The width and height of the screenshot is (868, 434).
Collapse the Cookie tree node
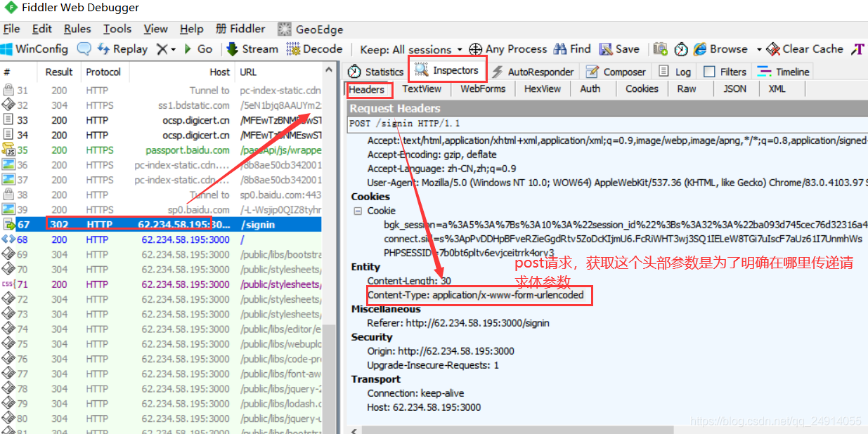[x=357, y=211]
